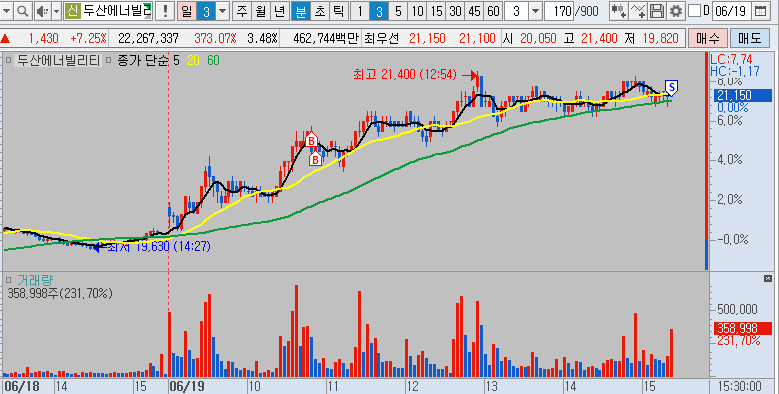Screen dimensions: 779x394
Task: Set interval to 60 minutes
Action: (493, 11)
